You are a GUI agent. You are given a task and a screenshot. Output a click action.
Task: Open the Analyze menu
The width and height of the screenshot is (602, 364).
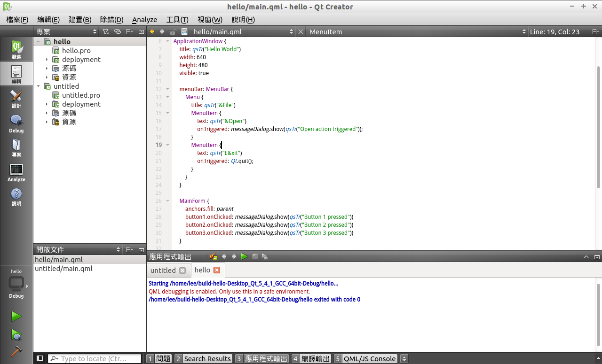click(x=144, y=20)
